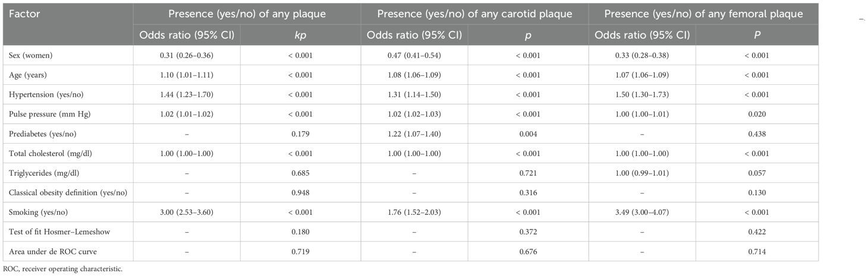This screenshot has width=868, height=276.
Task: Click the "ROC, receiver operating characteristic." footnote
Action: point(61,269)
